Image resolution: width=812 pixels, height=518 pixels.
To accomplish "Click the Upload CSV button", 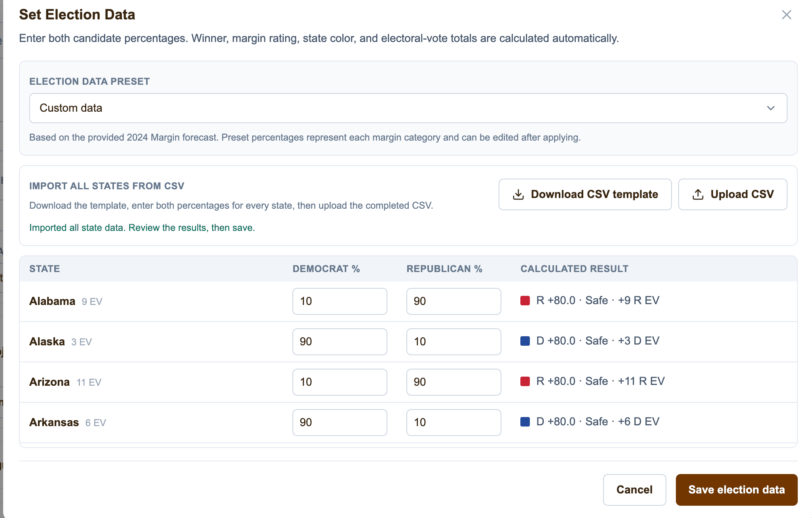I will [732, 194].
